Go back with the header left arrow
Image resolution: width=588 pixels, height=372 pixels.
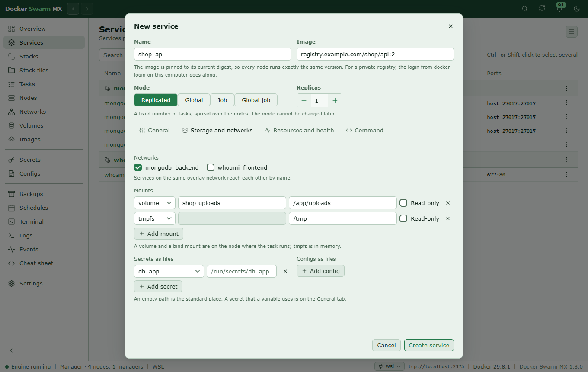73,9
